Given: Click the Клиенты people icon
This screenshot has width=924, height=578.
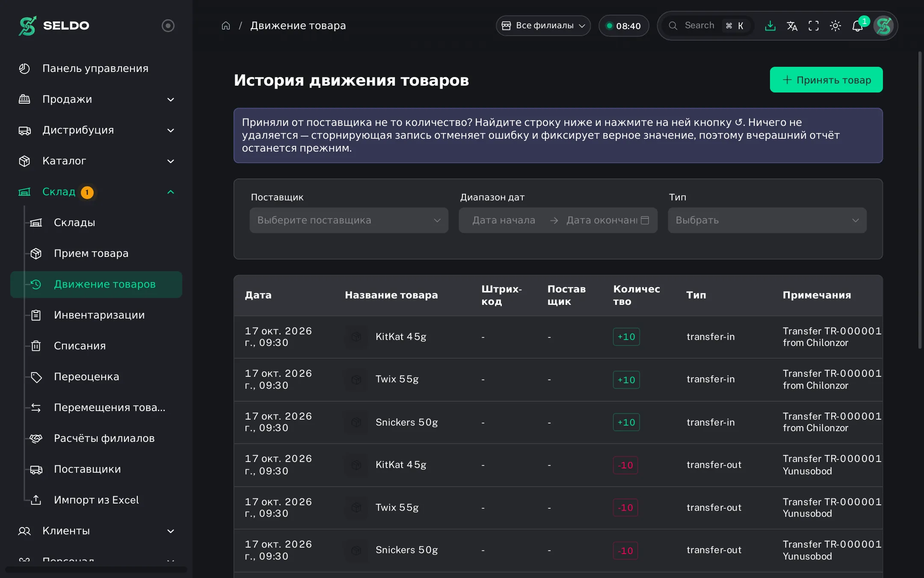Looking at the screenshot, I should [24, 531].
